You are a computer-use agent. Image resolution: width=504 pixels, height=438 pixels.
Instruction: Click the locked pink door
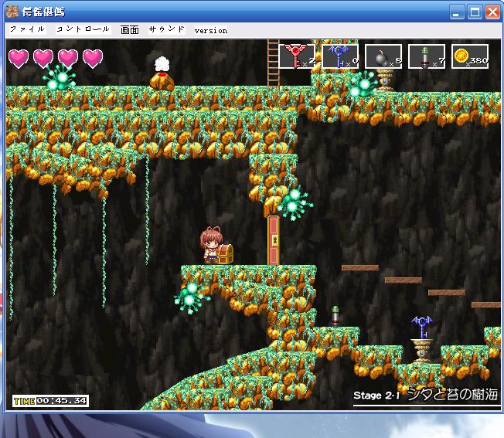(x=274, y=240)
